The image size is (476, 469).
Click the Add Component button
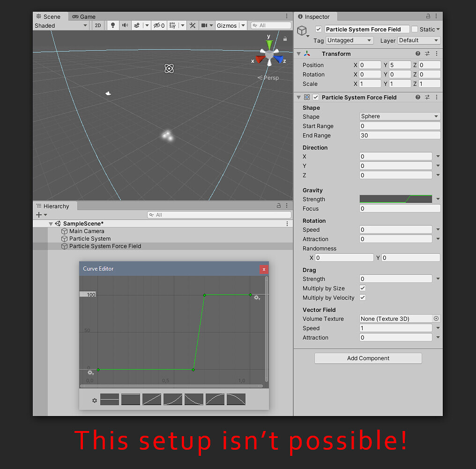pos(368,358)
